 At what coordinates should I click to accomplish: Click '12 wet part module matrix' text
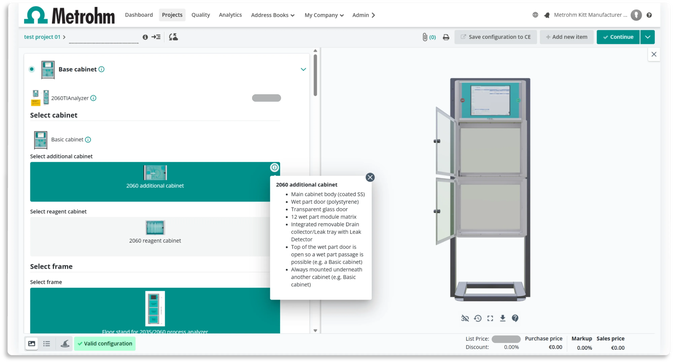pyautogui.click(x=324, y=217)
